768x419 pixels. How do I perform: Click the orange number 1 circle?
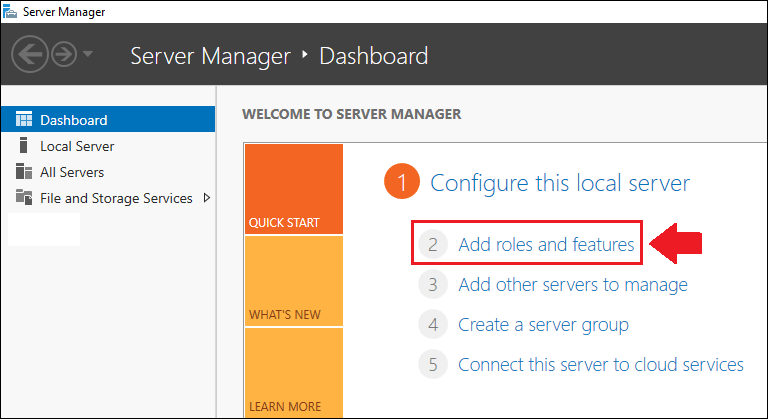pyautogui.click(x=401, y=183)
